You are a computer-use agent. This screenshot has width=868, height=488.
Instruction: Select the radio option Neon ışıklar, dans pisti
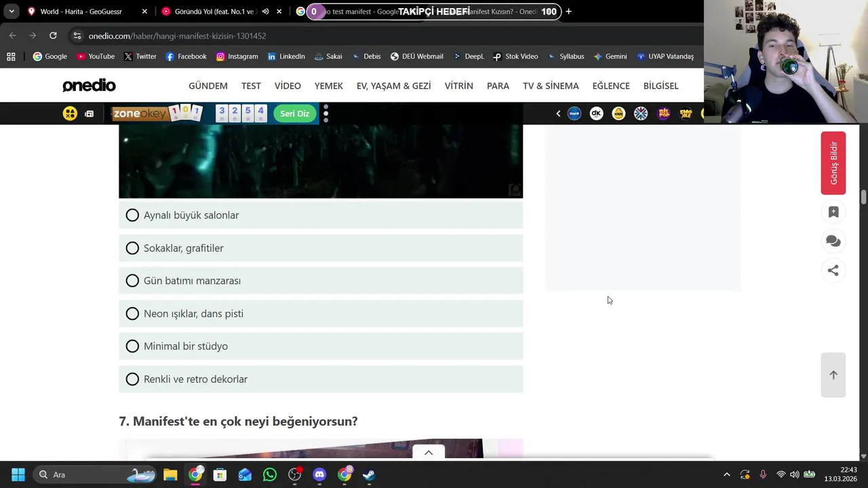pos(321,313)
